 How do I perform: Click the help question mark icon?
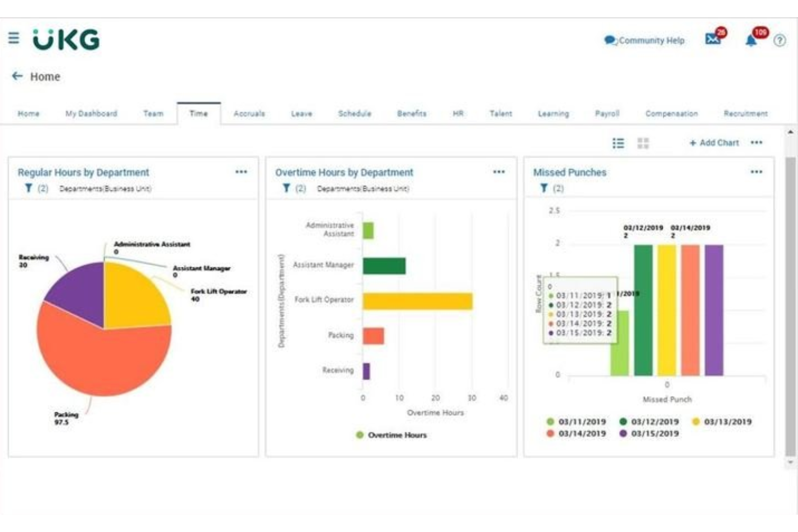[x=779, y=40]
